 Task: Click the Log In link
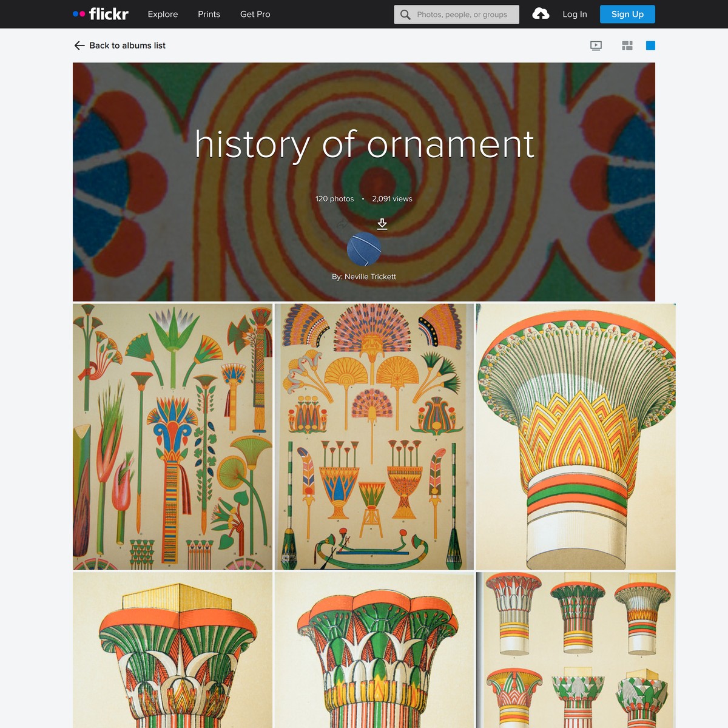click(575, 14)
